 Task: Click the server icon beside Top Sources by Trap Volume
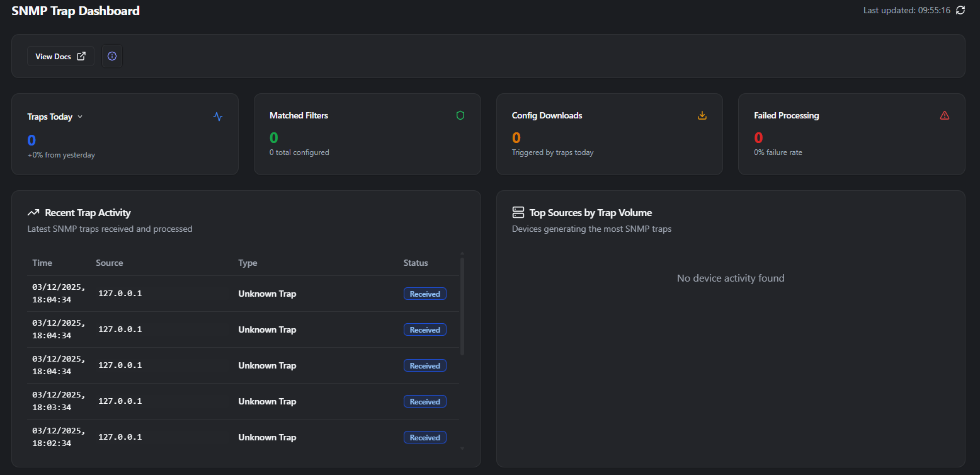[x=518, y=212]
